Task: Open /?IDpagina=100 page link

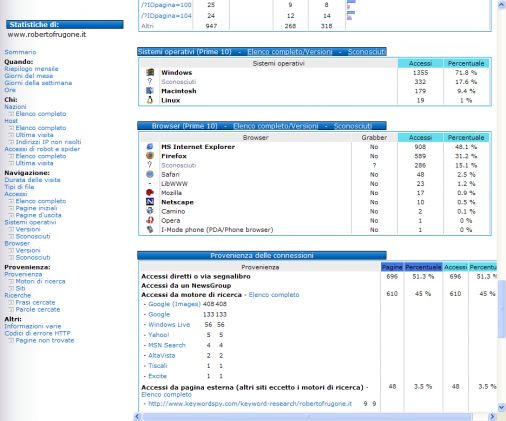Action: 166,5
